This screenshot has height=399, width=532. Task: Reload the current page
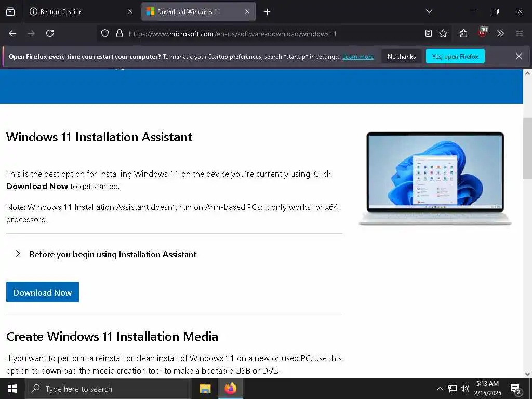(x=50, y=33)
